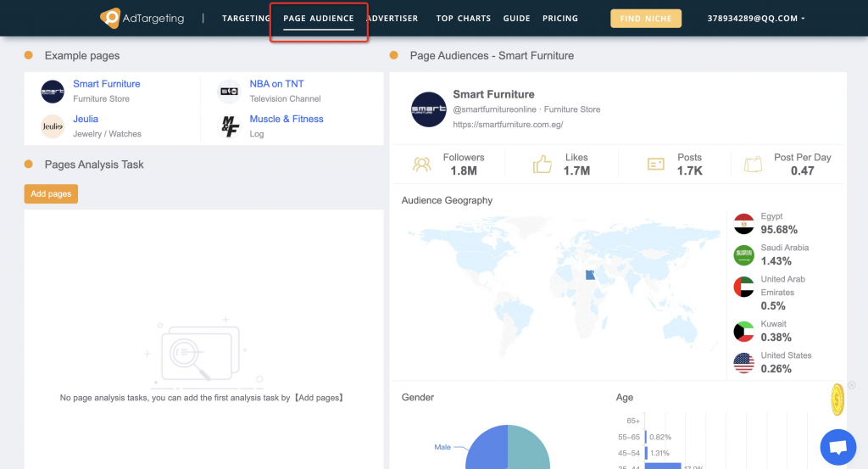Click the Followers people icon
Image resolution: width=868 pixels, height=469 pixels.
click(x=422, y=165)
